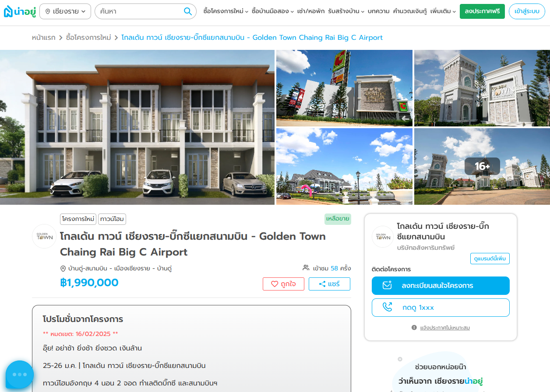Go to ซื้อโครงการใหม่ breadcrumb link
This screenshot has width=550, height=392.
(x=88, y=38)
